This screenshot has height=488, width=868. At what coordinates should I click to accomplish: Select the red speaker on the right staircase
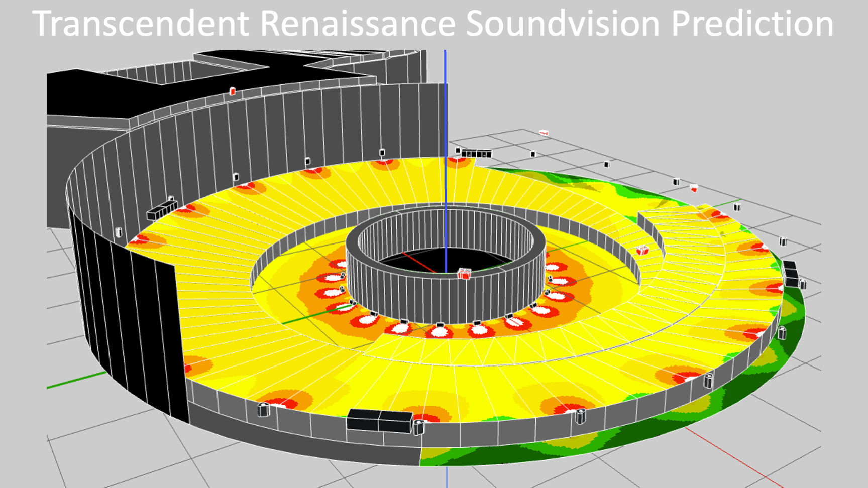[642, 250]
